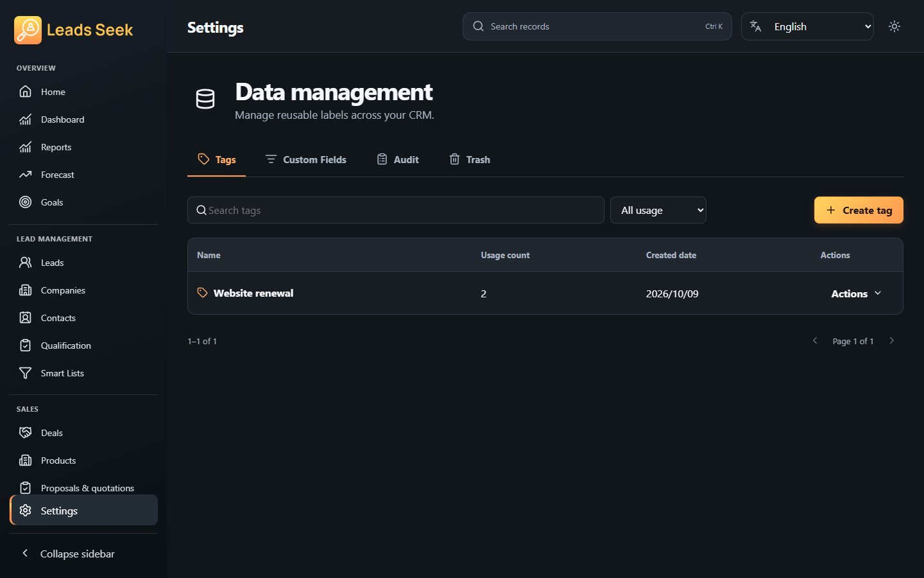
Task: Open the Leads list
Action: coord(83,263)
